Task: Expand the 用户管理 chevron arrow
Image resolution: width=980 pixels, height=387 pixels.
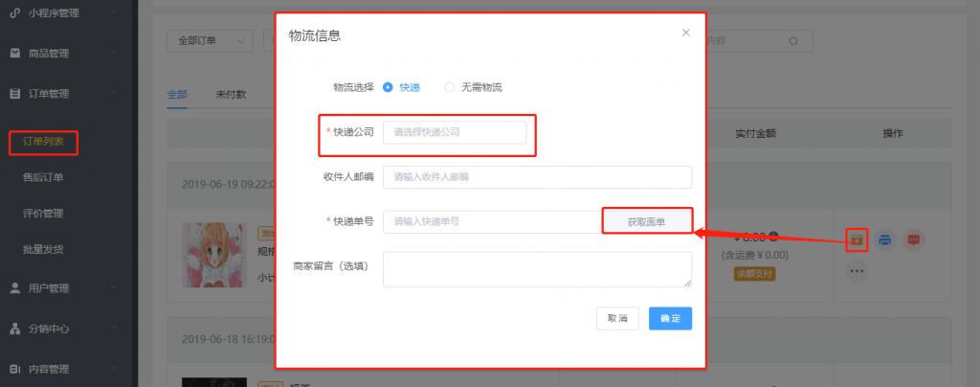Action: coord(113,287)
